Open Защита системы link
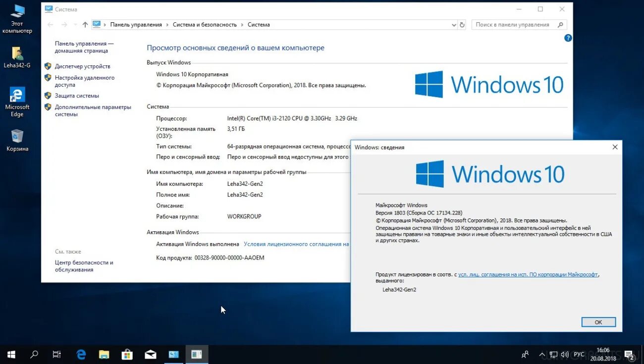This screenshot has width=644, height=364. (x=77, y=96)
